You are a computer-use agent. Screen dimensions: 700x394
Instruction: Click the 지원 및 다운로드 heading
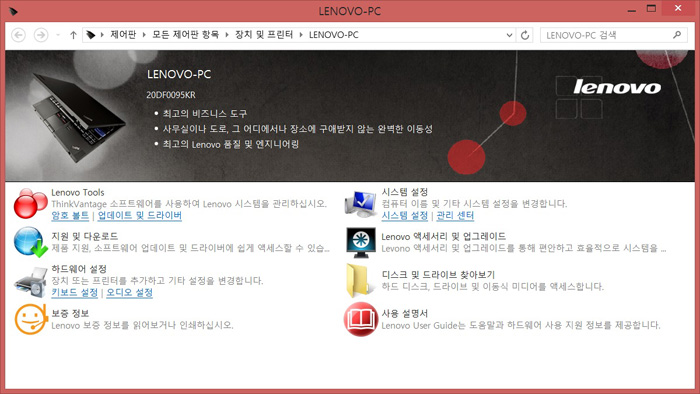[x=85, y=236]
